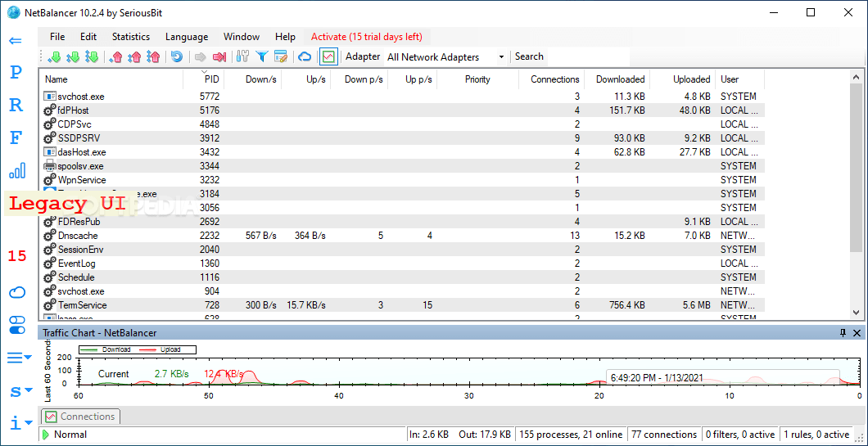The width and height of the screenshot is (868, 446).
Task: Select the WpnService process row
Action: click(x=401, y=180)
